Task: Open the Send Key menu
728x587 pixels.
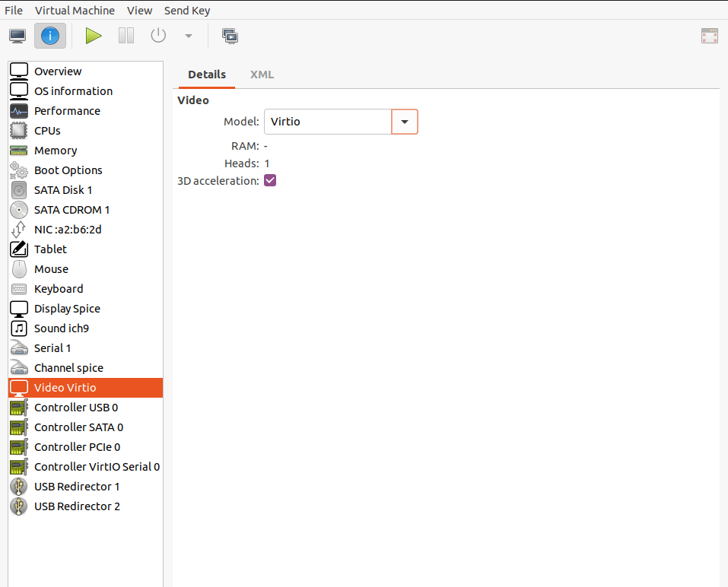Action: point(186,10)
